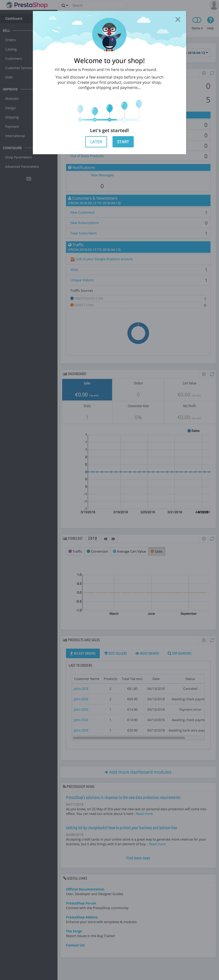The width and height of the screenshot is (219, 980).
Task: Close the Welcome to your shop dialog
Action: click(178, 19)
